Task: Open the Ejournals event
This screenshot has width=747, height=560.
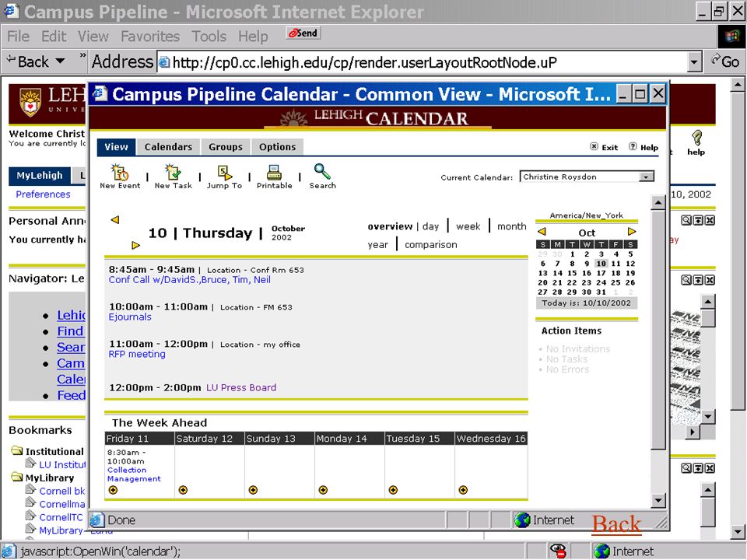Action: 130,317
